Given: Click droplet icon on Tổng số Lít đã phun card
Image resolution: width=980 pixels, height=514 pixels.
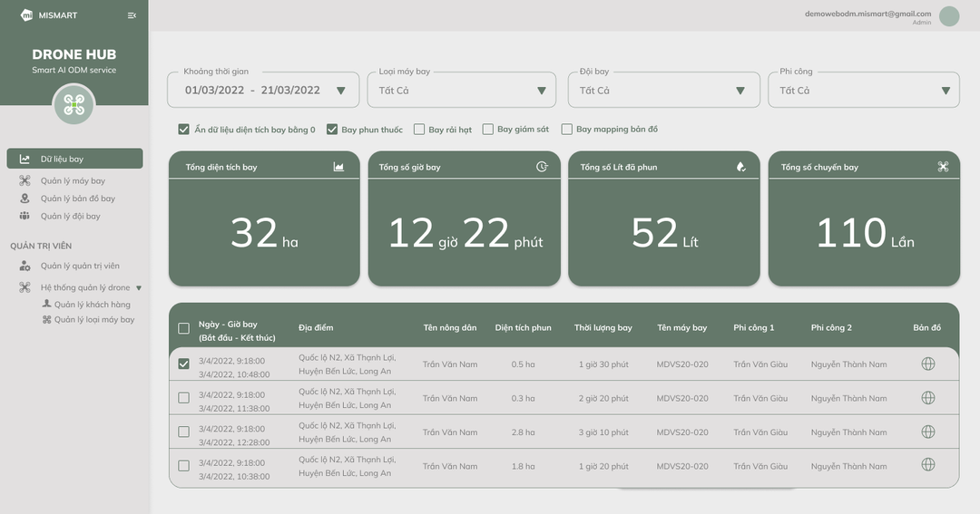Looking at the screenshot, I should pyautogui.click(x=740, y=167).
